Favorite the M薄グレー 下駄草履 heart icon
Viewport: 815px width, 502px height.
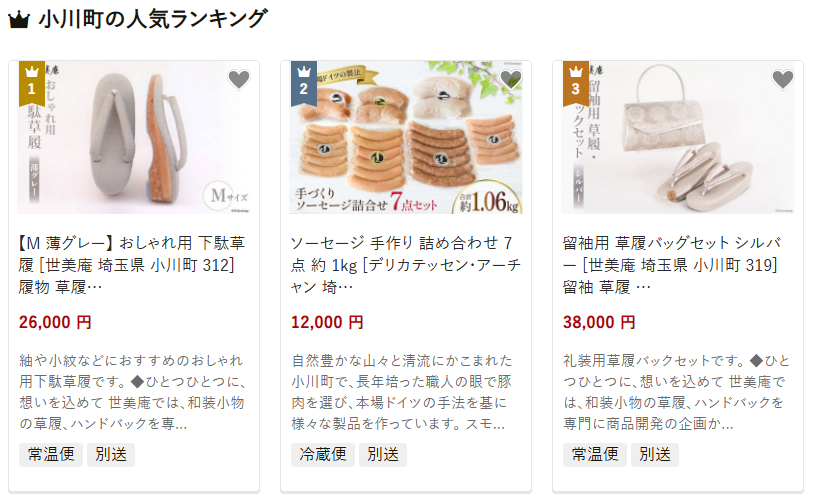pyautogui.click(x=239, y=80)
